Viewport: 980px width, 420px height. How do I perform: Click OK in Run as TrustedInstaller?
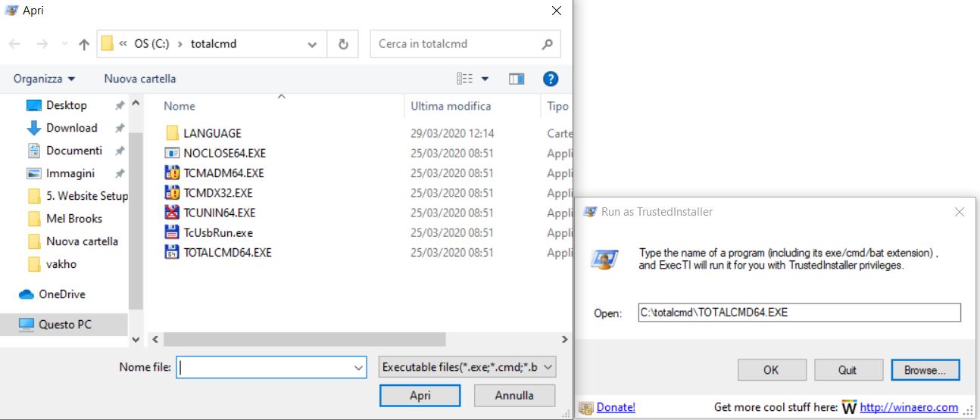pyautogui.click(x=771, y=370)
